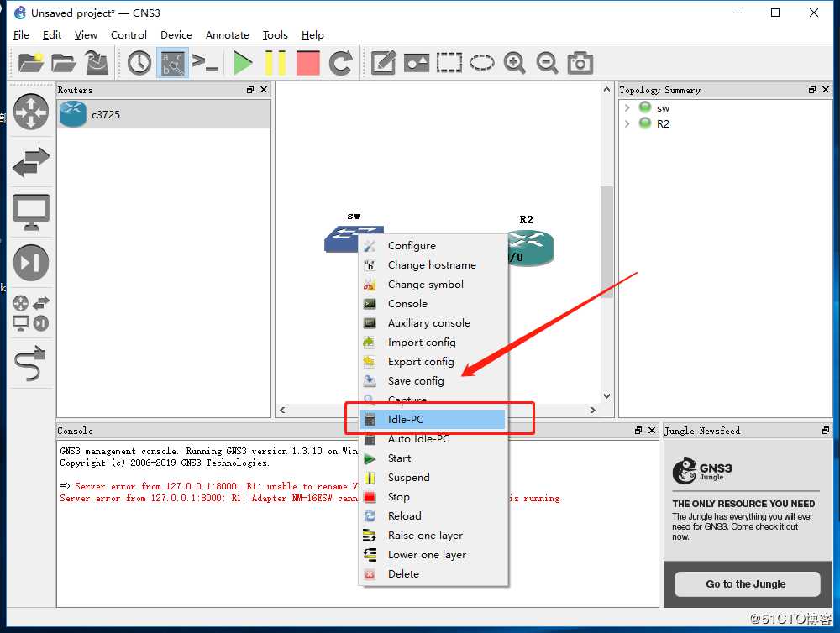
Task: Click the New blank project toolbar icon
Action: pyautogui.click(x=30, y=63)
